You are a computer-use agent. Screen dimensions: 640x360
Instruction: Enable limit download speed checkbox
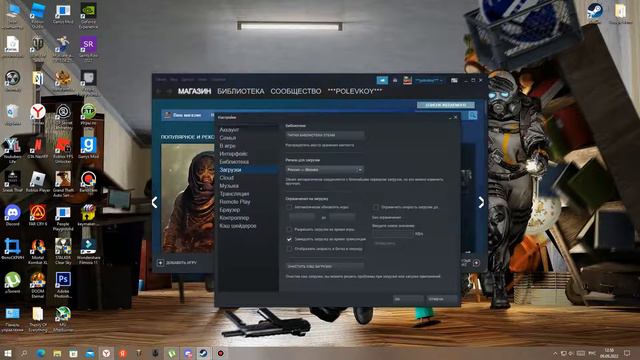point(376,207)
